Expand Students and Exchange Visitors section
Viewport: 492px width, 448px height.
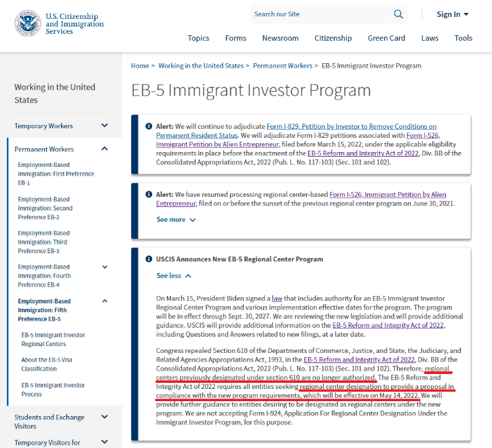(105, 417)
